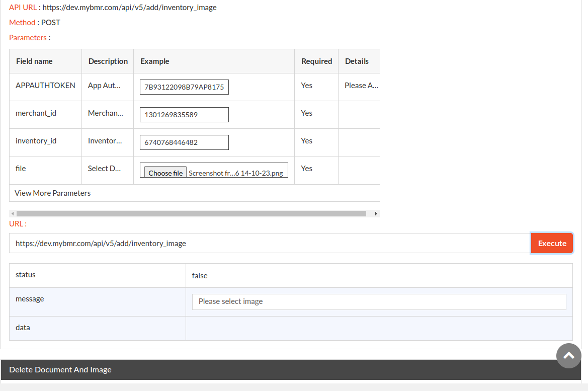588x391 pixels.
Task: Click the 'false' status value
Action: (x=200, y=276)
